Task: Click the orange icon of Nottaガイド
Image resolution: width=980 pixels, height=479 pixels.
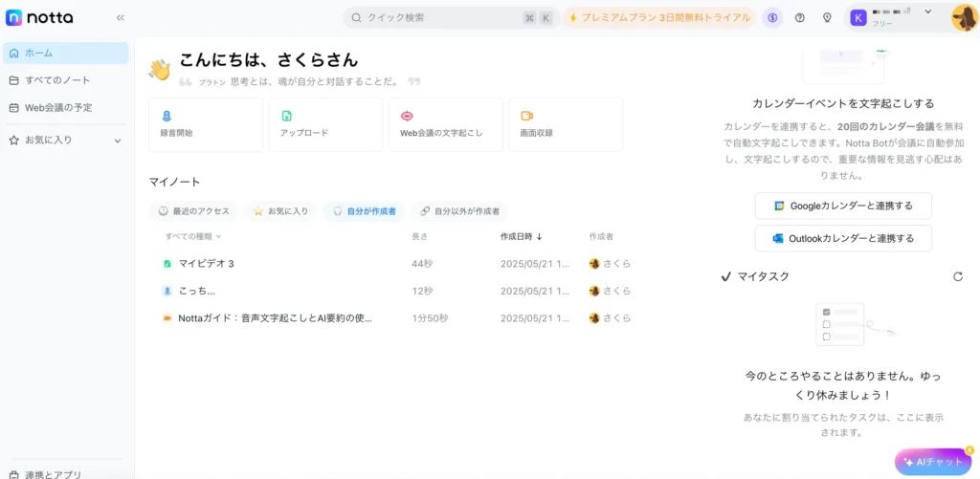Action: click(167, 317)
